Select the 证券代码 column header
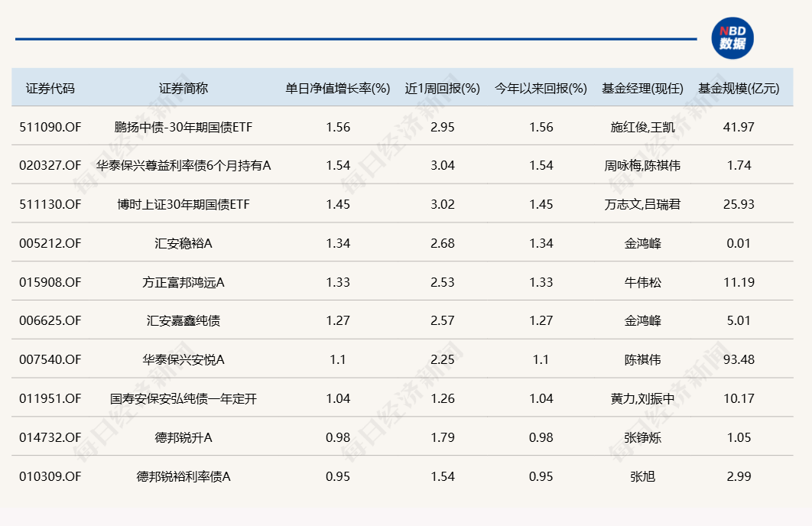This screenshot has width=812, height=526. coord(50,89)
